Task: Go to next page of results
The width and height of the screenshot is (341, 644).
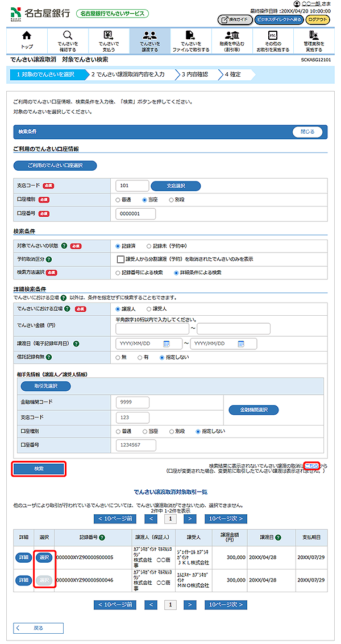Action: pos(190,519)
